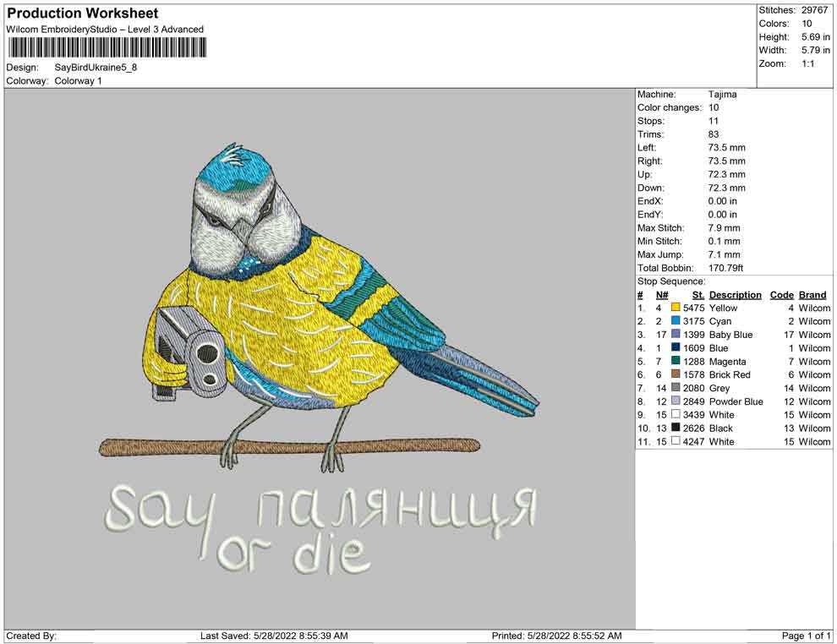Pick the Baby Blue color swatch
The image size is (837, 644).
(x=676, y=335)
